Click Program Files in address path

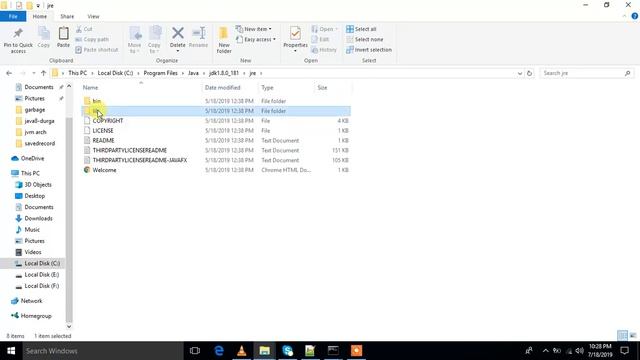point(160,73)
